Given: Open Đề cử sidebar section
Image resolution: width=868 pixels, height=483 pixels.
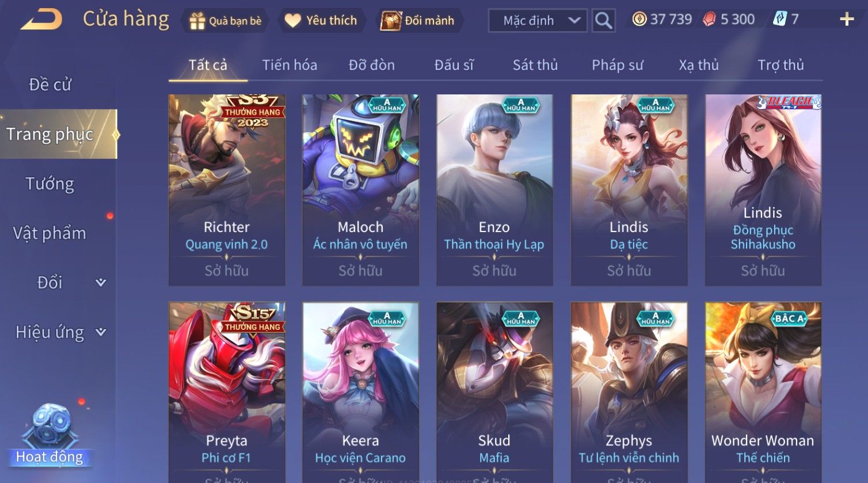Looking at the screenshot, I should (x=50, y=85).
